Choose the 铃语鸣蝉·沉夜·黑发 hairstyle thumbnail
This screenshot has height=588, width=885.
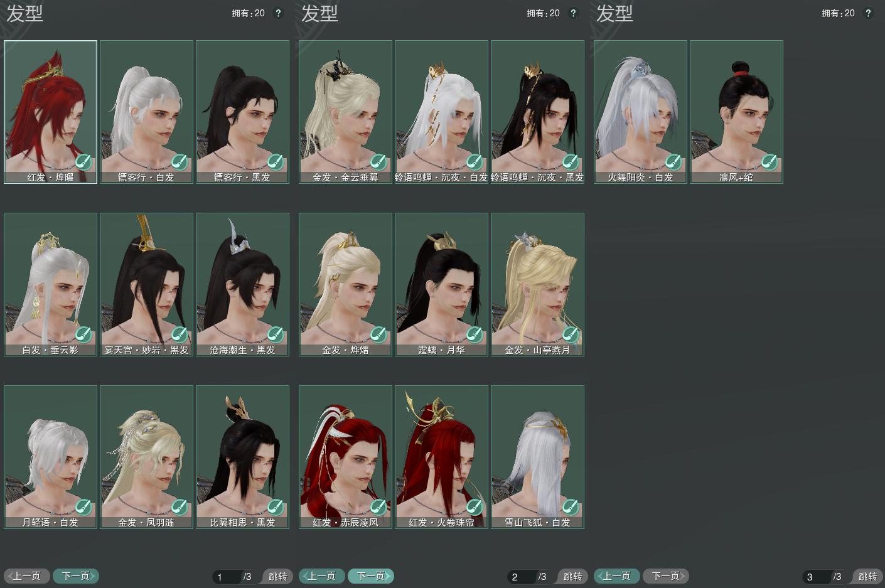point(538,112)
